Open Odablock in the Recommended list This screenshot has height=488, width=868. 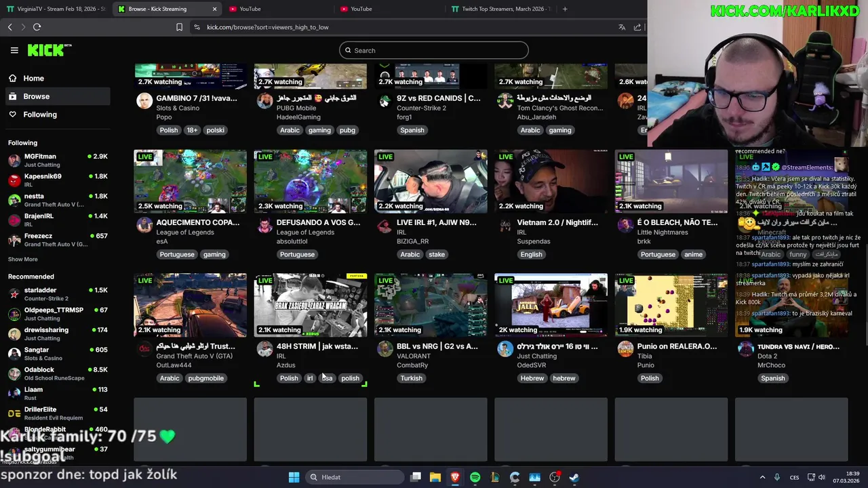(x=58, y=373)
